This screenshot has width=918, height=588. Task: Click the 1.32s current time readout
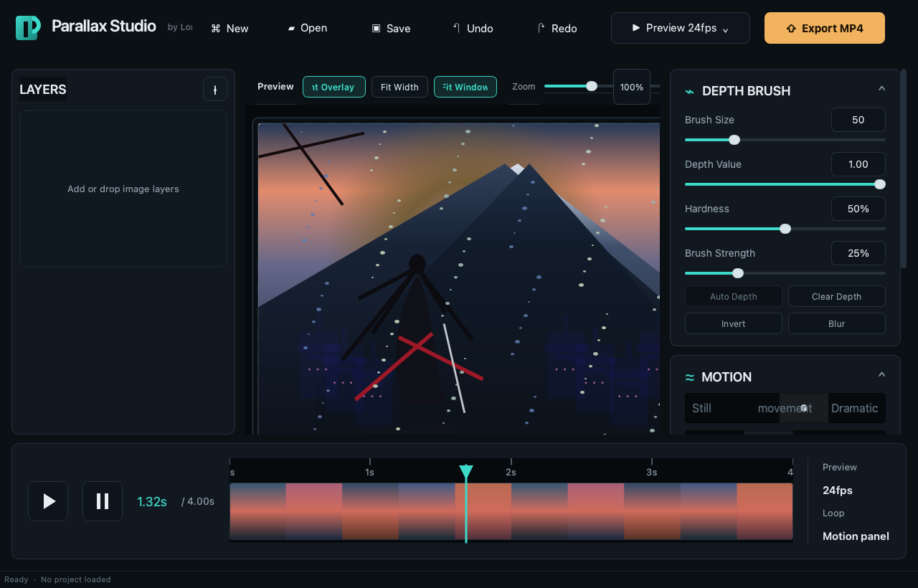(x=152, y=502)
